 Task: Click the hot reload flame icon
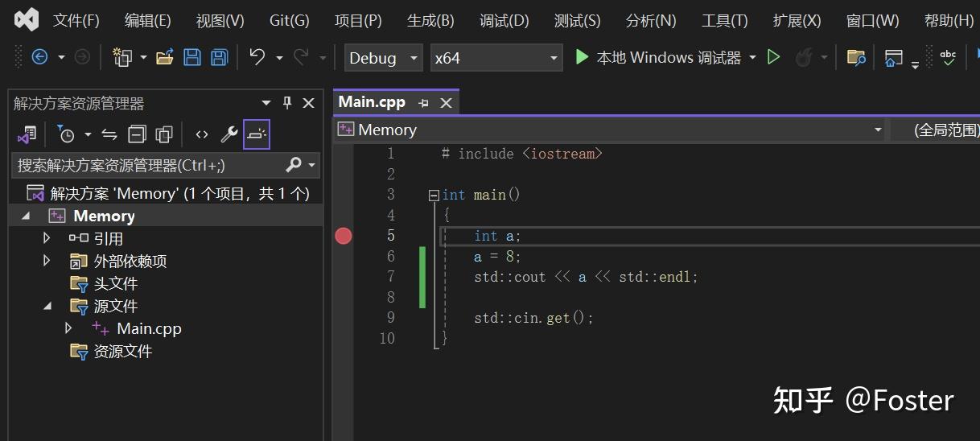tap(803, 57)
